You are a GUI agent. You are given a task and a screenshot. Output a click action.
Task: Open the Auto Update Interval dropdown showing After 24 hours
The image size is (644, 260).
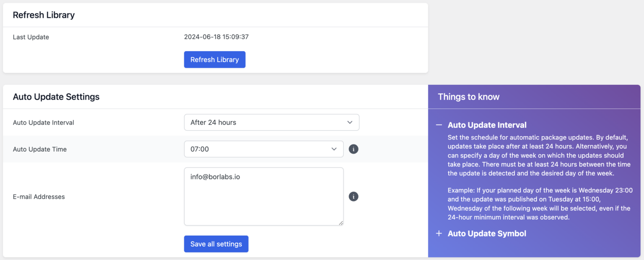(272, 123)
